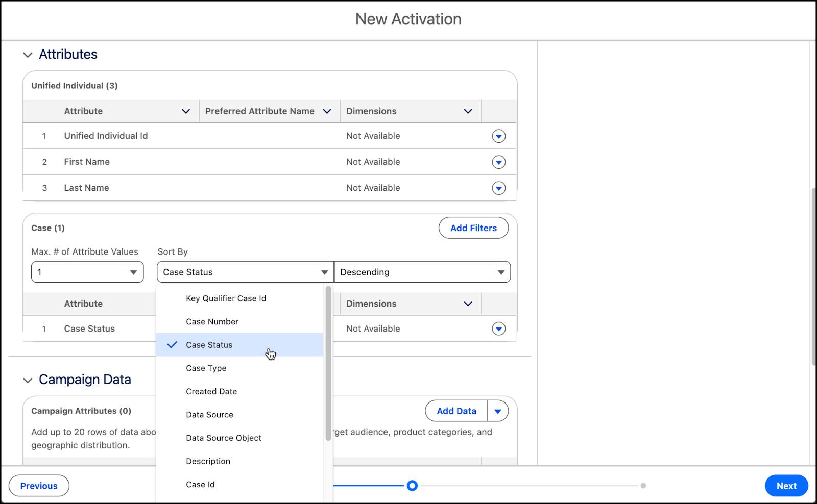The width and height of the screenshot is (817, 504).
Task: Select Case Number from sort list
Action: coord(212,322)
